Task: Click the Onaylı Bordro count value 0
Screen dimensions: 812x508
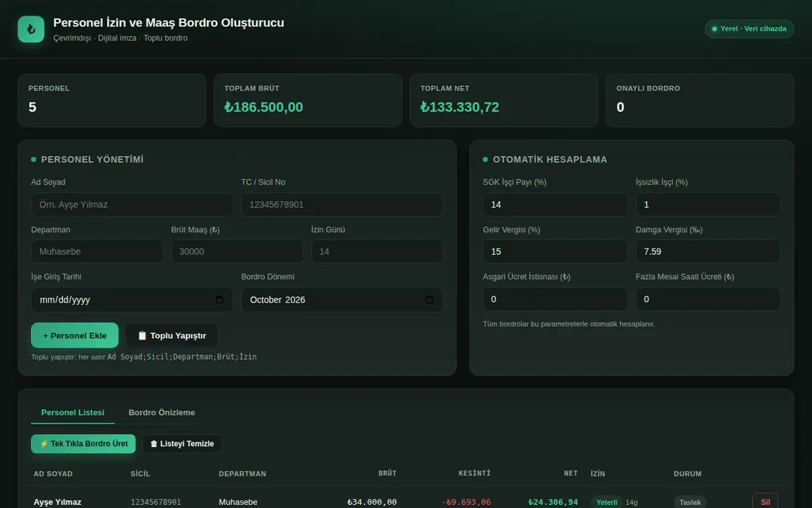Action: [621, 107]
